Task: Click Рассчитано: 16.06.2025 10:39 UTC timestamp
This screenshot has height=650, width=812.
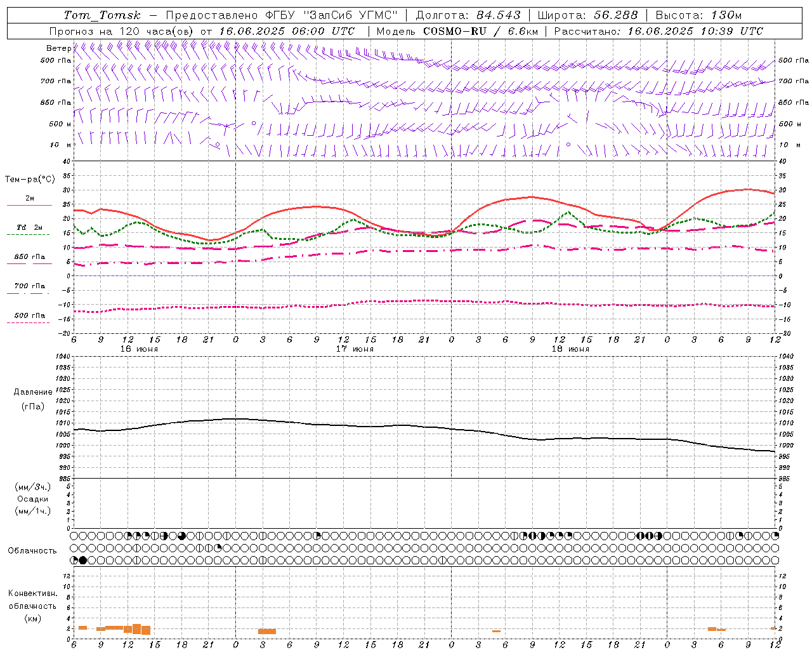Action: click(658, 31)
